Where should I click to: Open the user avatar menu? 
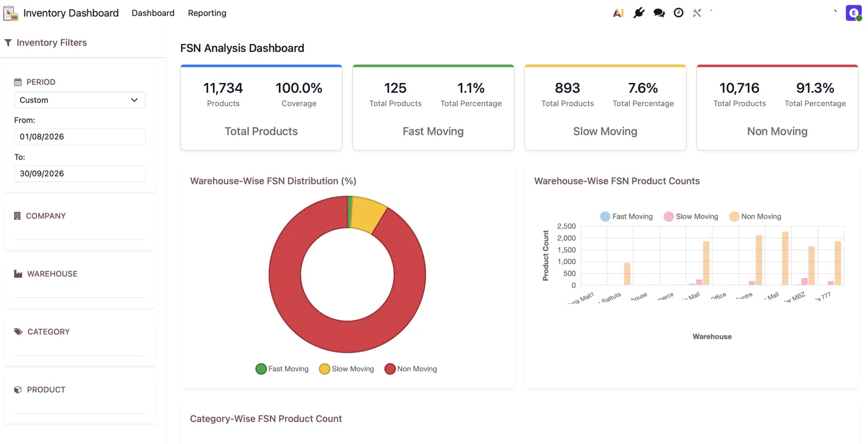pyautogui.click(x=853, y=13)
